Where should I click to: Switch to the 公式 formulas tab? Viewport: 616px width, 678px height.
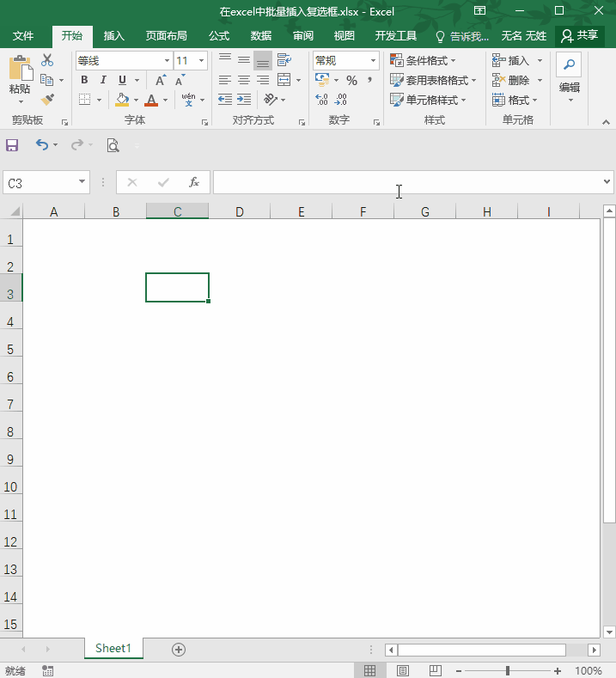tap(219, 36)
